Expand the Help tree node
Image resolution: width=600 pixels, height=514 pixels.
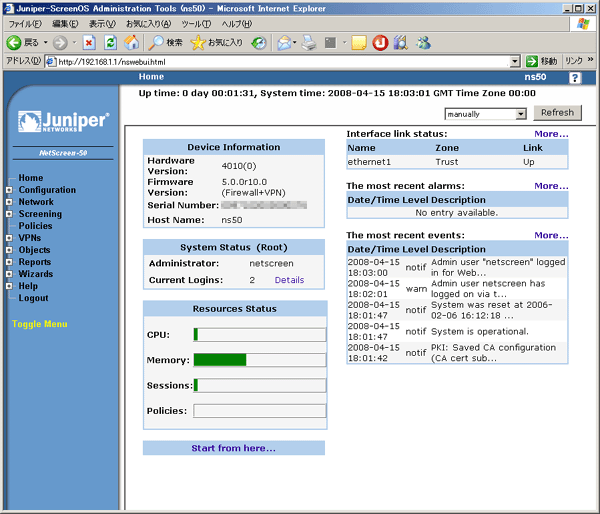(x=10, y=286)
